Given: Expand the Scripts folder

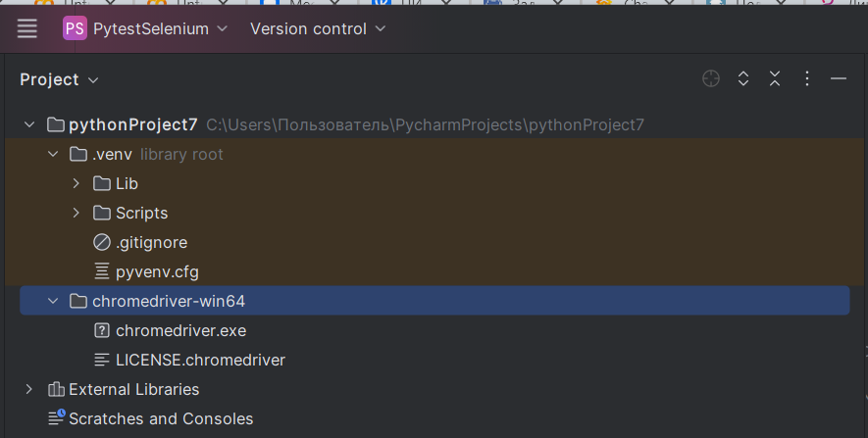Looking at the screenshot, I should (77, 213).
